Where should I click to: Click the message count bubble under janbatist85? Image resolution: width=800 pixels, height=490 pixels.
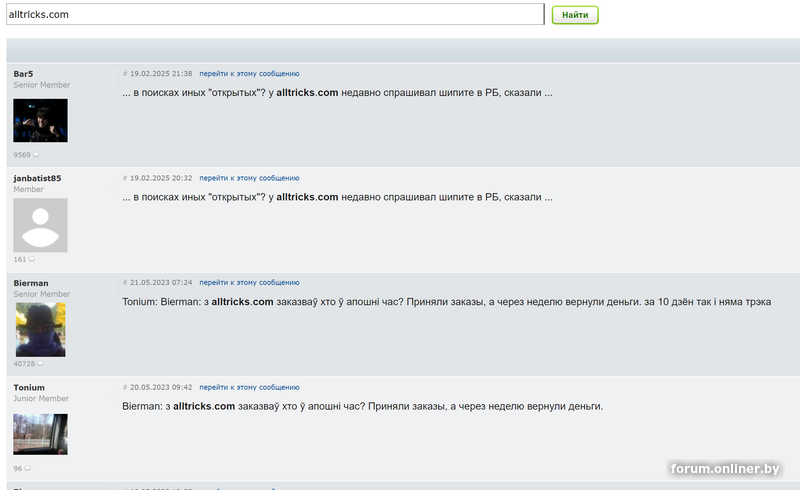pyautogui.click(x=32, y=259)
